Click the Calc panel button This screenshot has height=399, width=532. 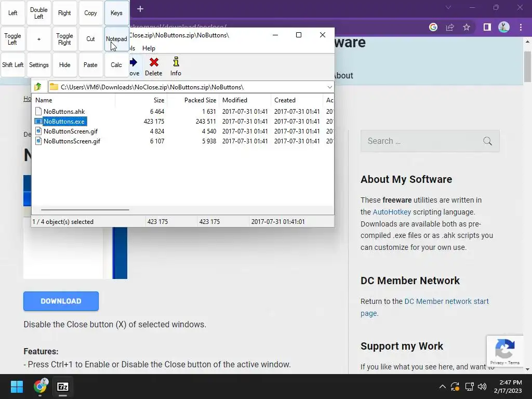[116, 65]
